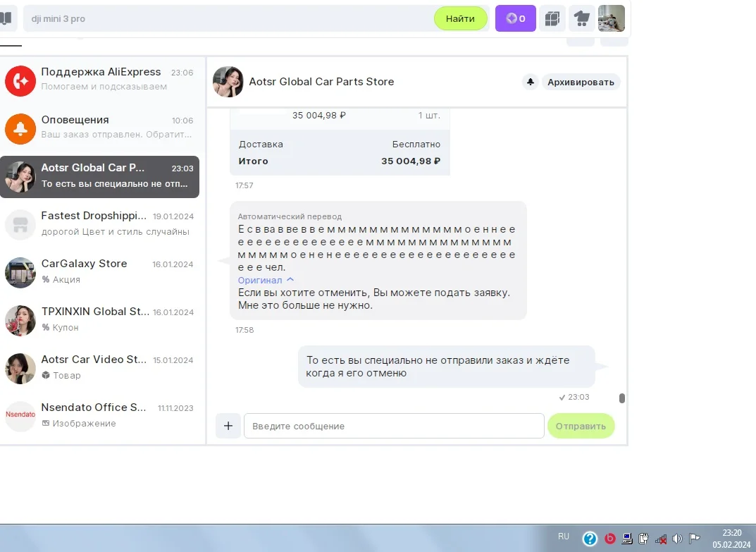Click the Доставка Бесплатно row
The image size is (756, 552).
pos(340,145)
